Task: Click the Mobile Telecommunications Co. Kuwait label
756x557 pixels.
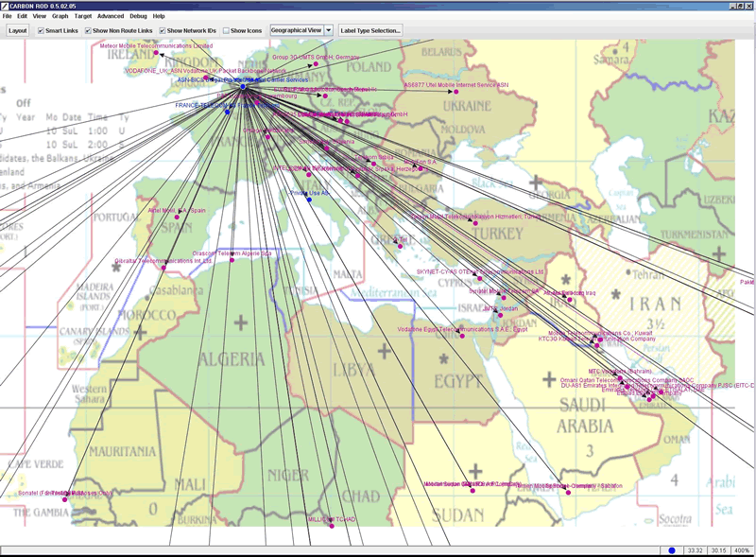Action: point(600,333)
